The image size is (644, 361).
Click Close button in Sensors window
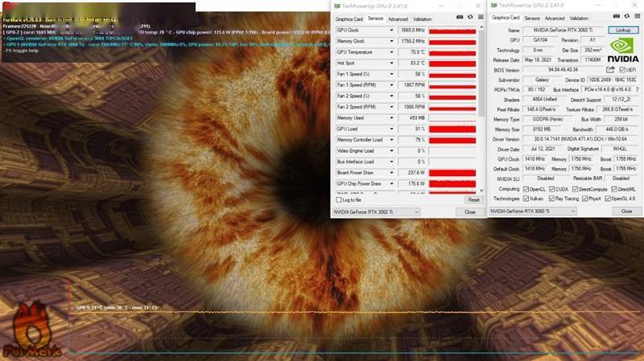470,212
